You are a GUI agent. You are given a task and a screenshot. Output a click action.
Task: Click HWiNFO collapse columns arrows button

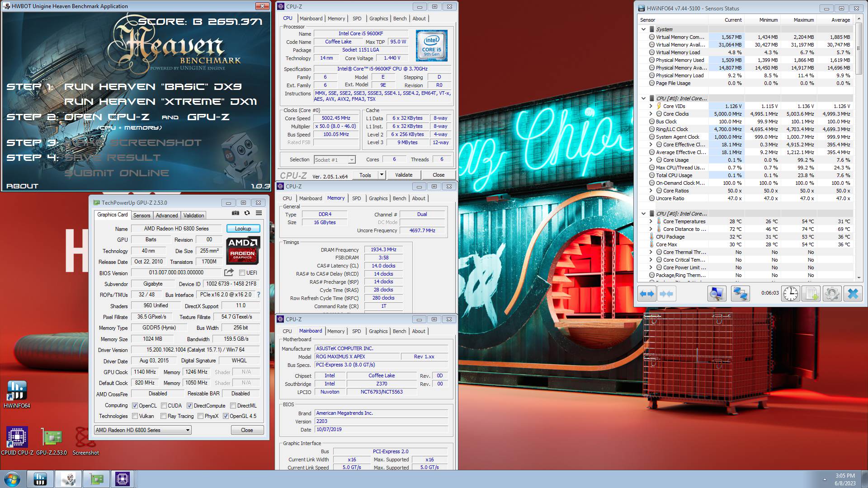tap(666, 294)
